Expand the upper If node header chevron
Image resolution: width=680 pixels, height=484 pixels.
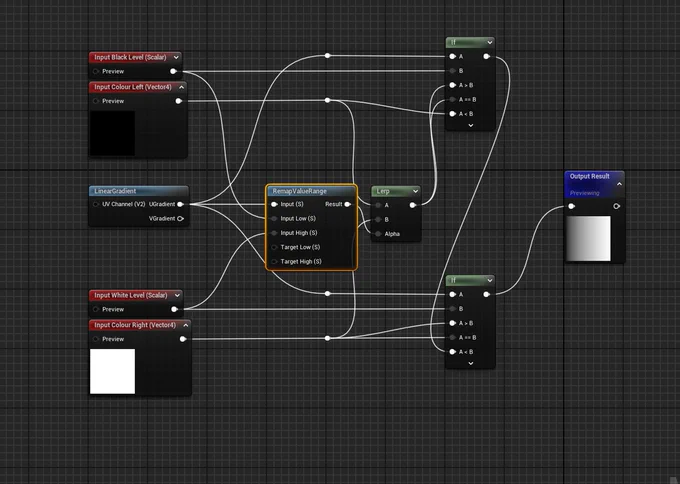point(490,43)
